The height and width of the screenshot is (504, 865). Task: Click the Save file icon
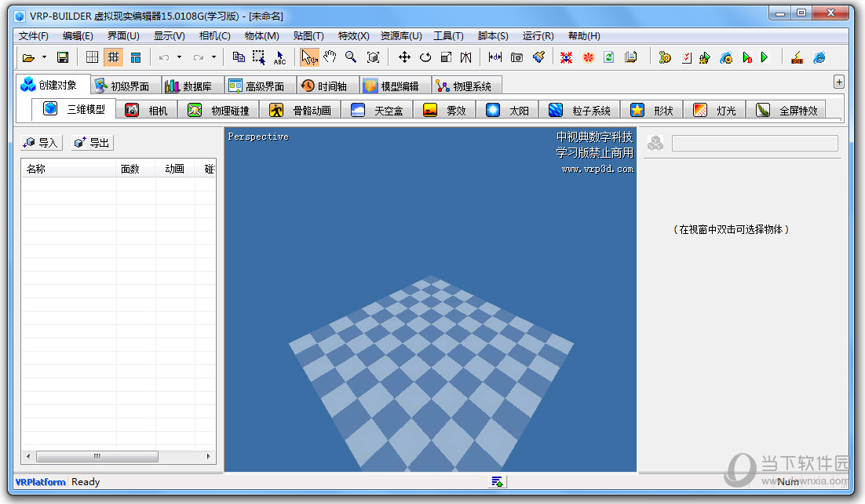point(63,57)
